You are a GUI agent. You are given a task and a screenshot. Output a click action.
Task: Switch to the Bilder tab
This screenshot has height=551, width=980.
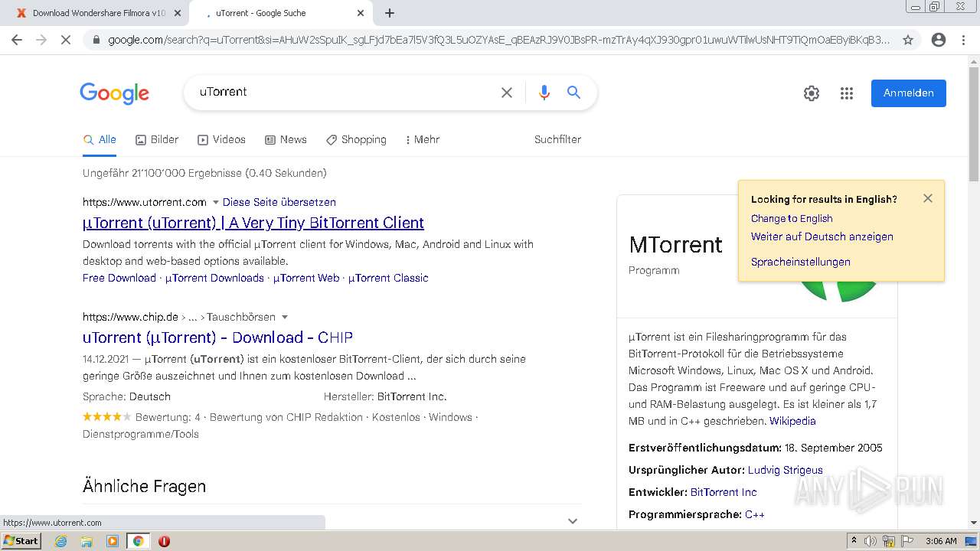(x=157, y=139)
